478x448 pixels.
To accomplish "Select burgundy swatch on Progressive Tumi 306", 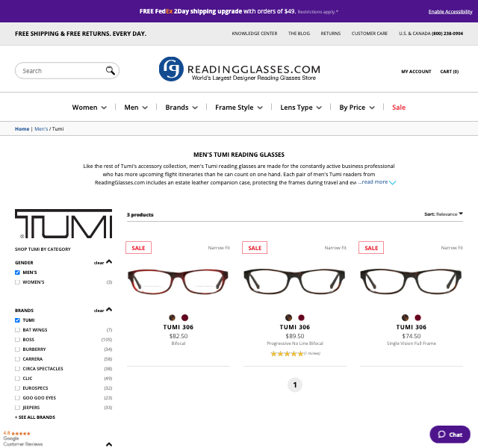I will pyautogui.click(x=301, y=317).
